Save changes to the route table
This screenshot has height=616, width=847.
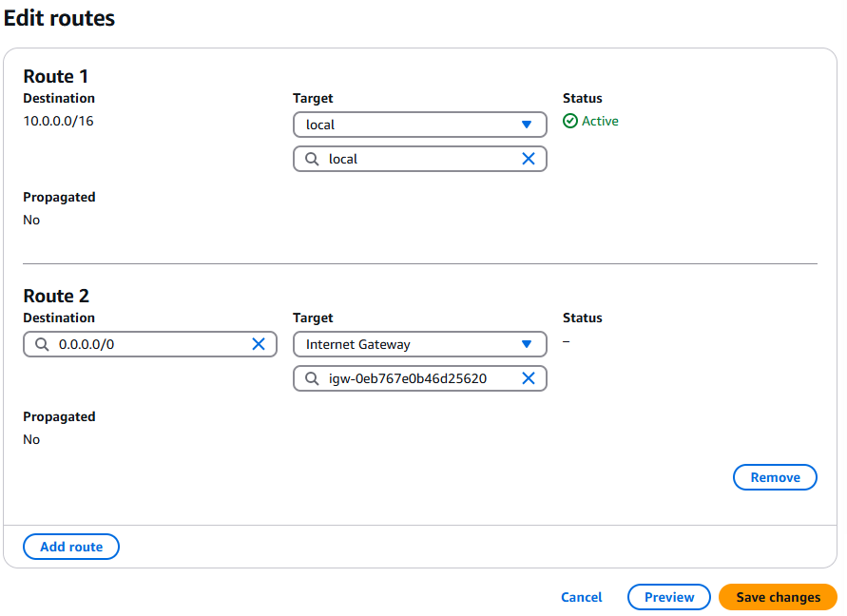[778, 597]
